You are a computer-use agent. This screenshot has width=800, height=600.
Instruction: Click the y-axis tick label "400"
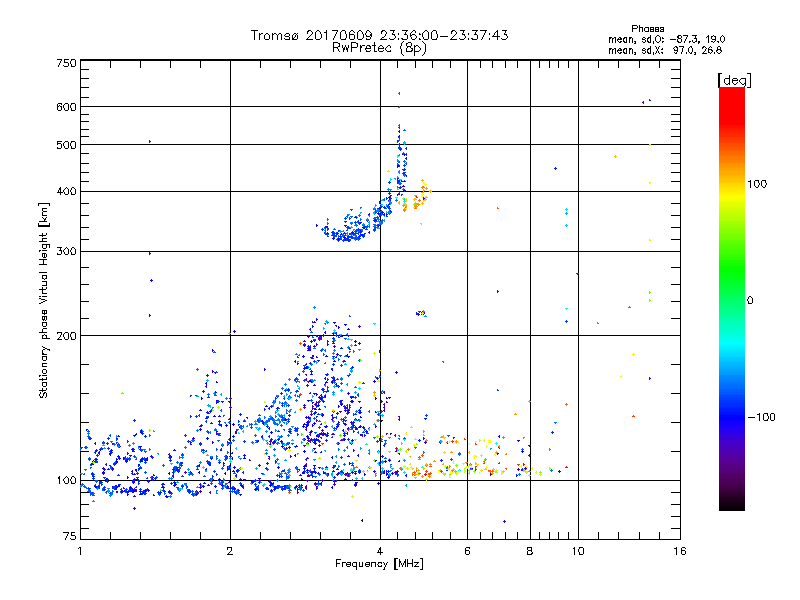pos(66,192)
